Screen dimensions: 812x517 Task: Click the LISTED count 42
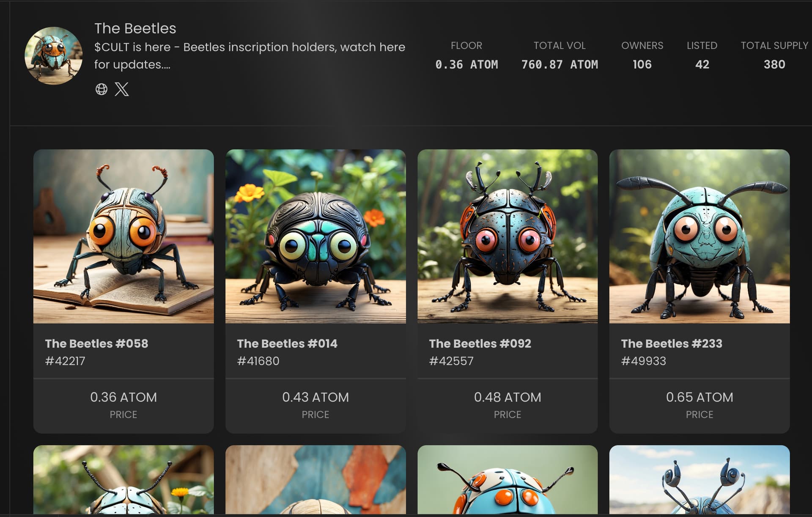702,64
